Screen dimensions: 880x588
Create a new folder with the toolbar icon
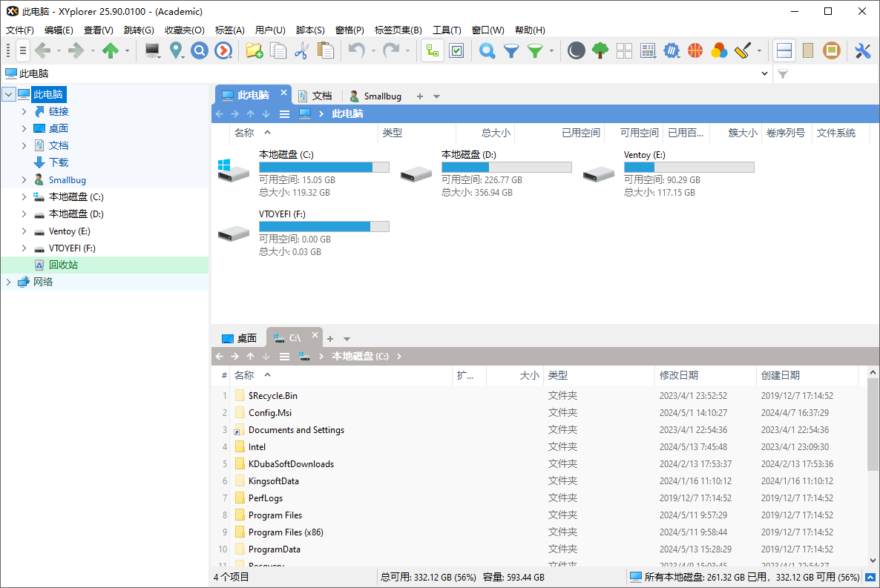coord(255,51)
